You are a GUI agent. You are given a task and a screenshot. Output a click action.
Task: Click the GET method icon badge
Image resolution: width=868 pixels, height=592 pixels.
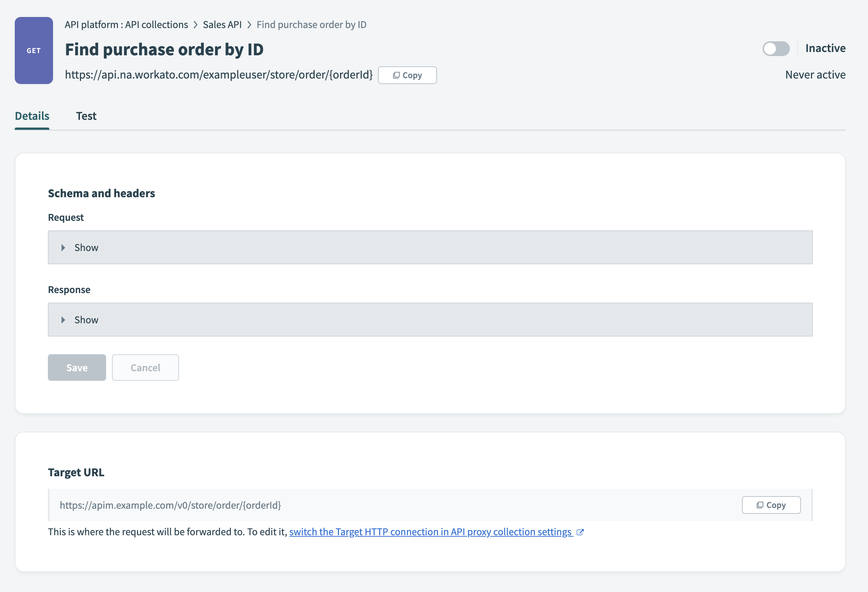(33, 49)
